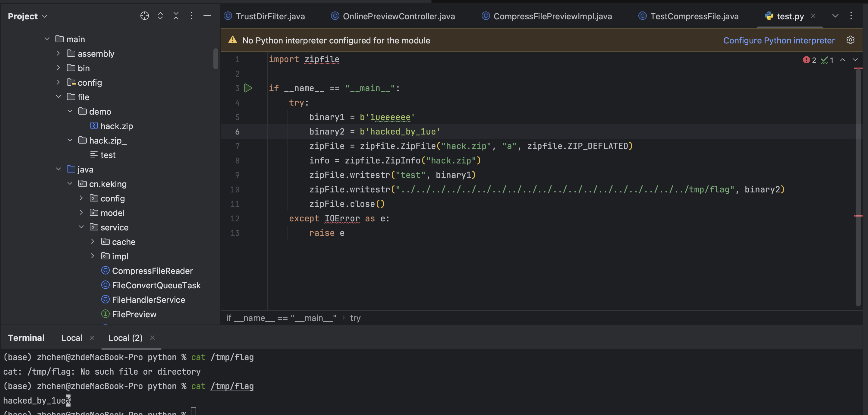Collapse the java folder
Viewport: 868px width, 415px height.
point(58,169)
